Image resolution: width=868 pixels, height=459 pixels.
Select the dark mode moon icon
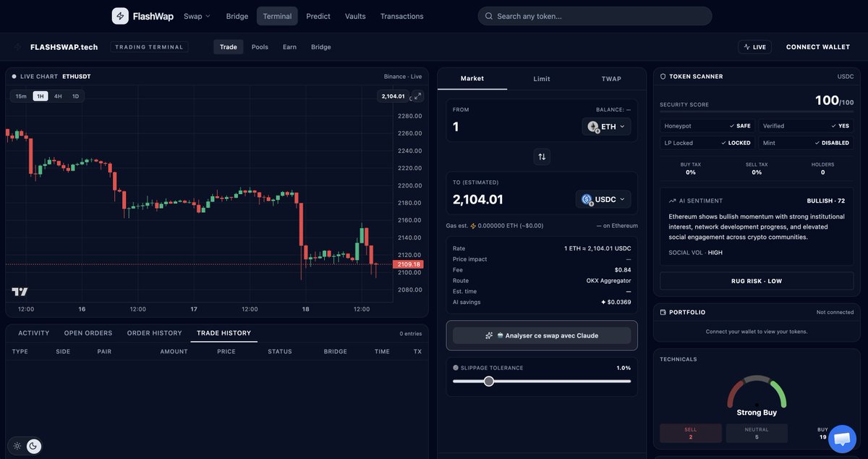pos(33,446)
